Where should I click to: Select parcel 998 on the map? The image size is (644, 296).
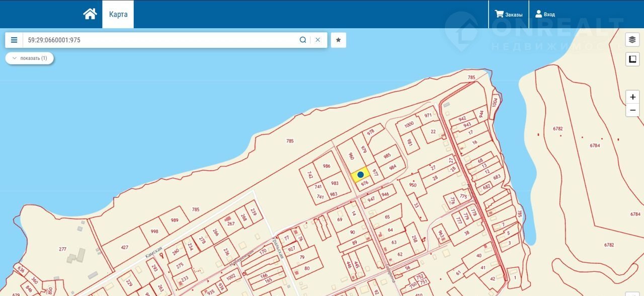pyautogui.click(x=154, y=232)
